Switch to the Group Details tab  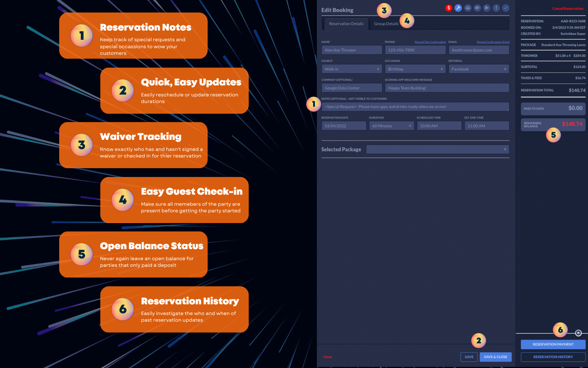pyautogui.click(x=386, y=24)
